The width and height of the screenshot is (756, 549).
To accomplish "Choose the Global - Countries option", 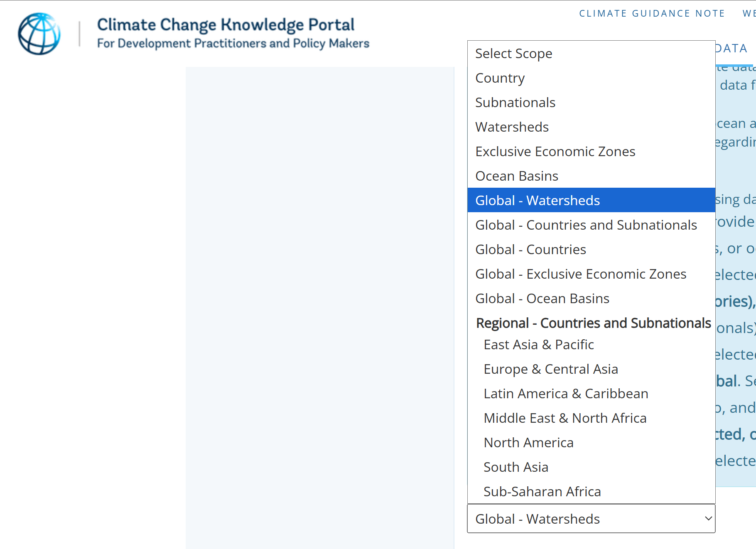I will 530,250.
